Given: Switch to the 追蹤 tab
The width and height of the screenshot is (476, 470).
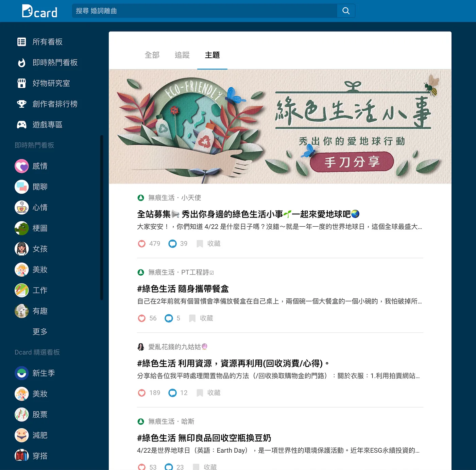Looking at the screenshot, I should point(182,55).
